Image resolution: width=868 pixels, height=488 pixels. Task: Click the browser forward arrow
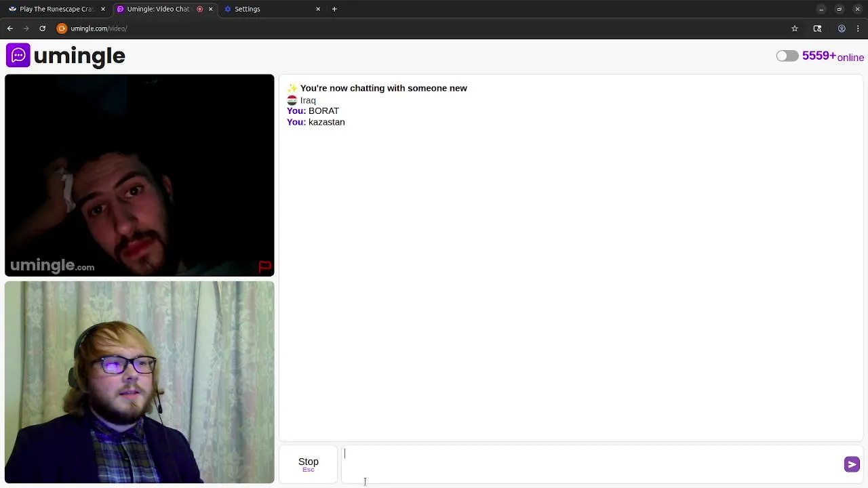click(26, 28)
